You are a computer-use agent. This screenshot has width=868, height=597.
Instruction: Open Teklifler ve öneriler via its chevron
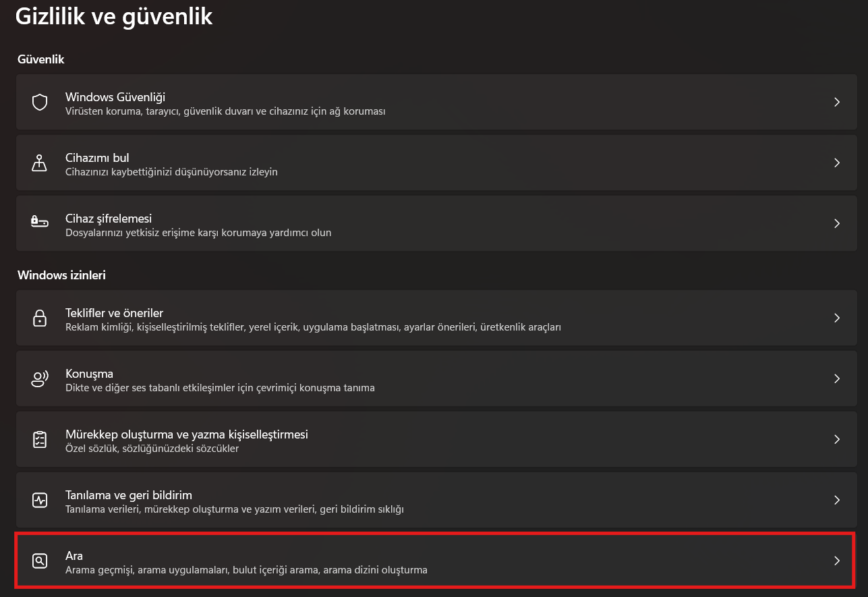pos(837,318)
